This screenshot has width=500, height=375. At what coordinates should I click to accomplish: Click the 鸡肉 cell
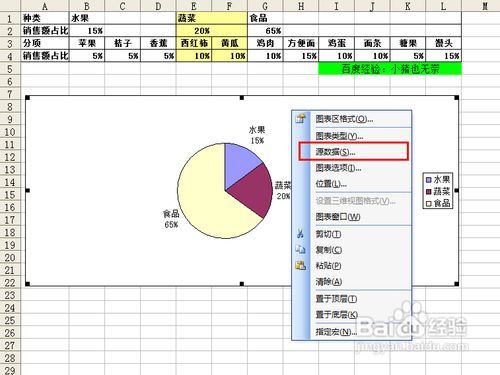pyautogui.click(x=265, y=43)
